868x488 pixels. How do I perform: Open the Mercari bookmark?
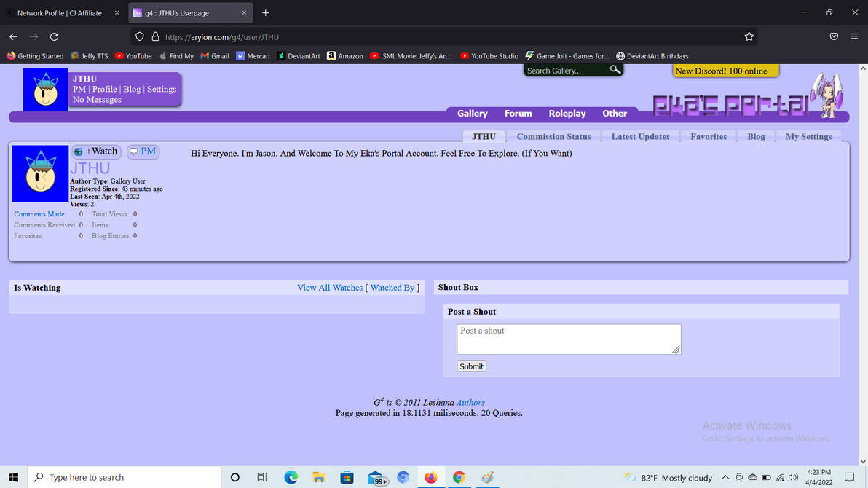253,56
